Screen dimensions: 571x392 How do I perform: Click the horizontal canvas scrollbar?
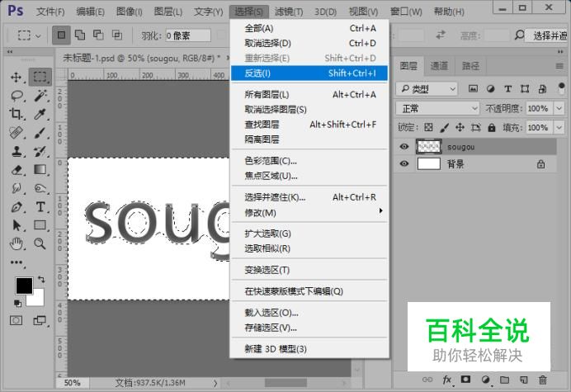coord(285,383)
